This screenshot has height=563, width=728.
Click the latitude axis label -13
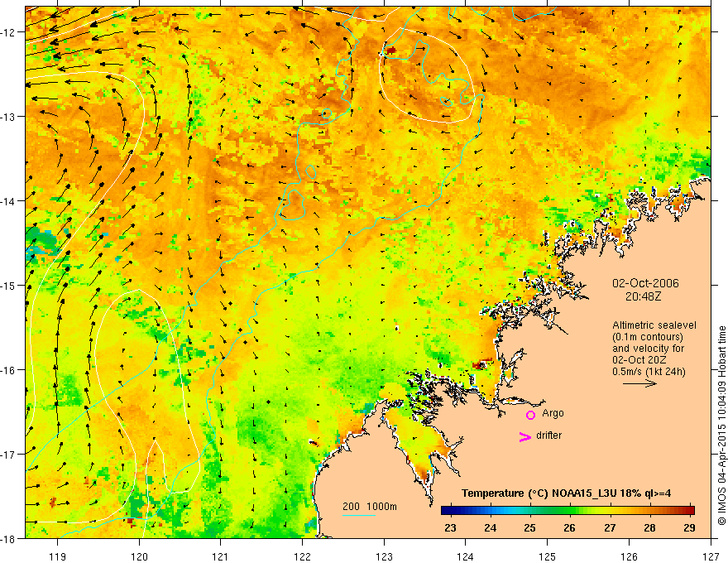click(8, 117)
